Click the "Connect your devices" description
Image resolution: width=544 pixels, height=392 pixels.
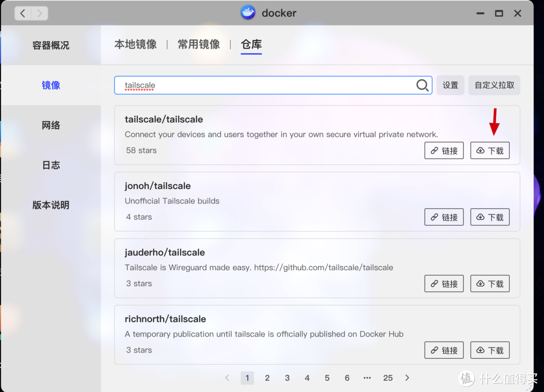[x=282, y=134]
